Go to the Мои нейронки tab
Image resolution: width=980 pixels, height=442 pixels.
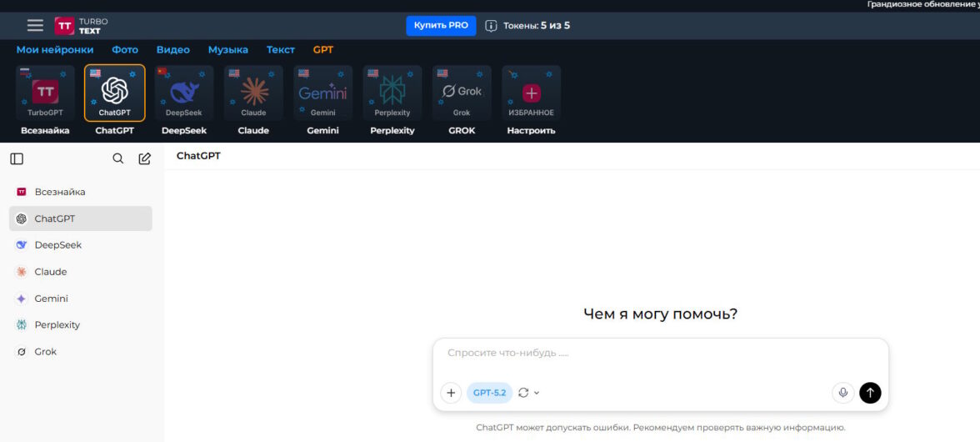pos(55,50)
